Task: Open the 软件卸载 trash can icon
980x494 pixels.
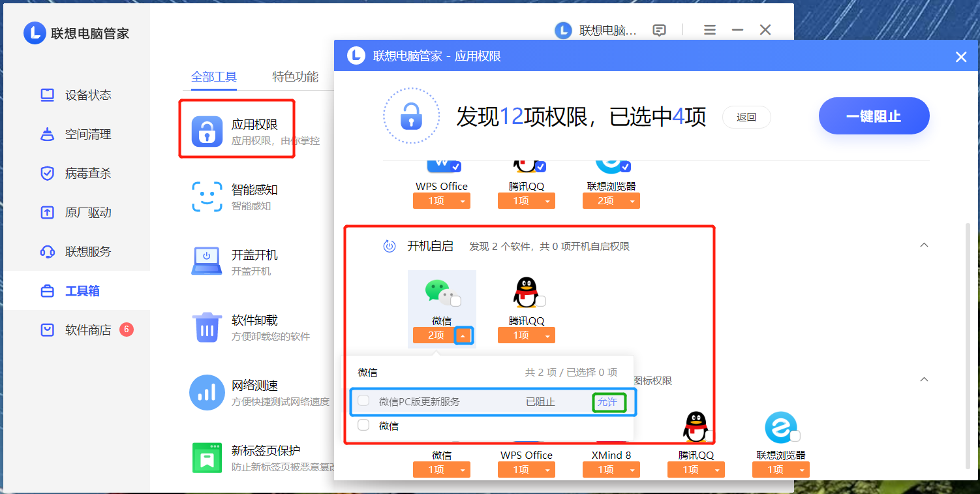Action: [x=207, y=327]
